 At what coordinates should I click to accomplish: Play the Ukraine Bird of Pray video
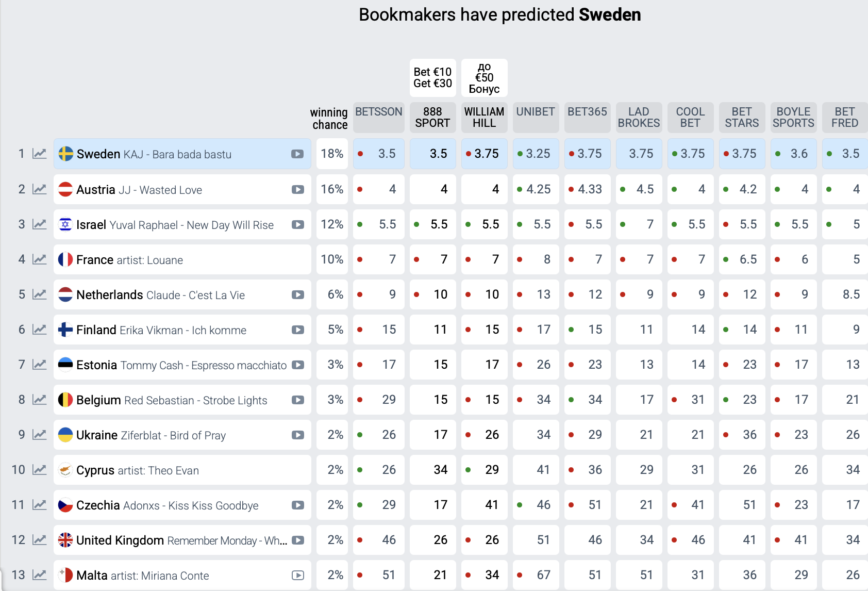click(x=298, y=435)
